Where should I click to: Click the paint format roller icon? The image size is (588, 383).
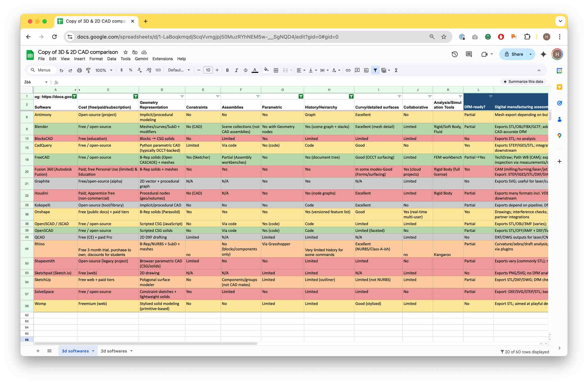pos(88,70)
